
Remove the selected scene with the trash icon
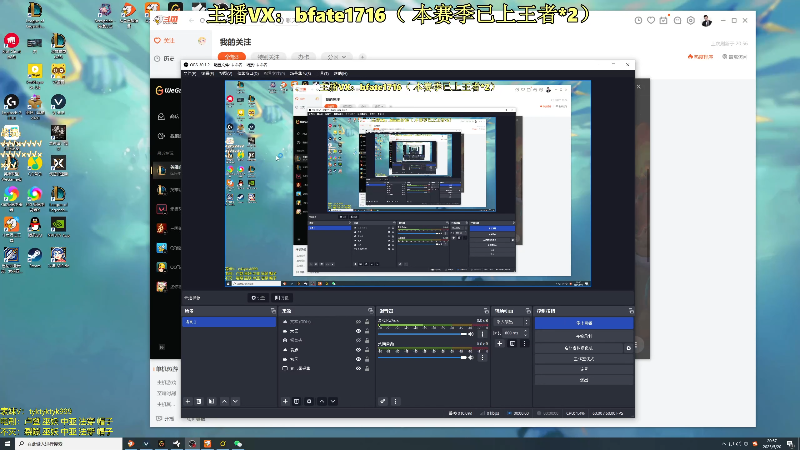(x=199, y=402)
